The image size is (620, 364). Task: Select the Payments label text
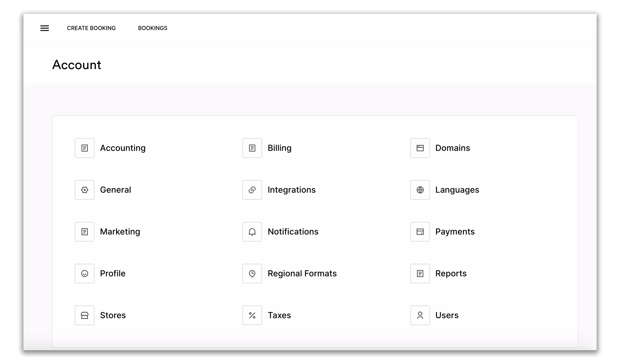(x=455, y=232)
